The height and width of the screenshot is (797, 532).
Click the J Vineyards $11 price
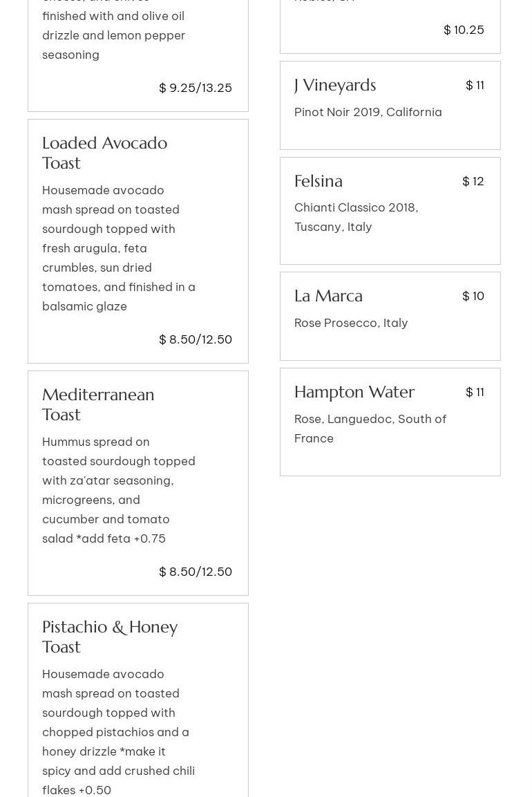click(x=475, y=85)
